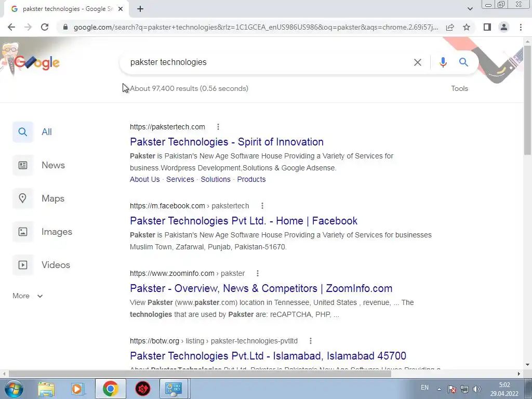The height and width of the screenshot is (399, 532).
Task: Switch to Images results
Action: (43, 232)
